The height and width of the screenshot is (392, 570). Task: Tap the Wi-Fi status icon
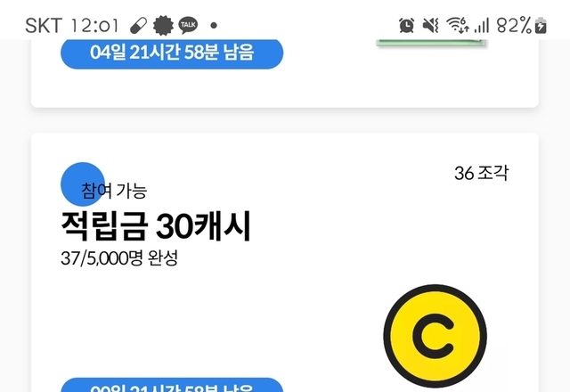click(457, 26)
